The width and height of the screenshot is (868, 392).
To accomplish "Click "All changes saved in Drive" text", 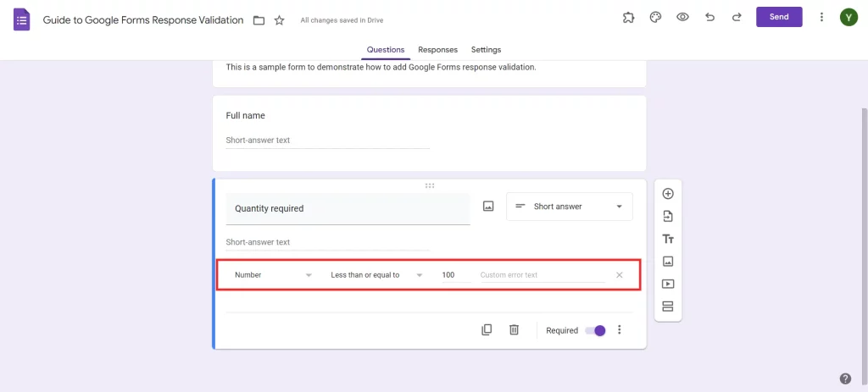I will 342,20.
